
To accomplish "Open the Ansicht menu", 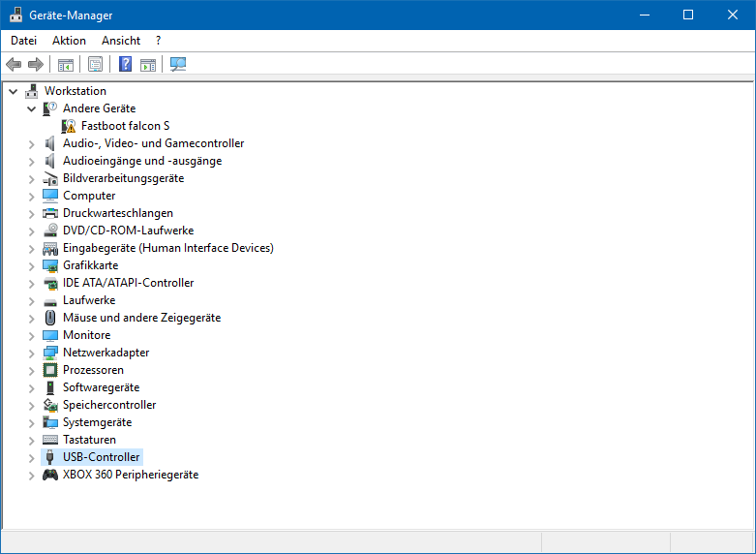I will (121, 41).
